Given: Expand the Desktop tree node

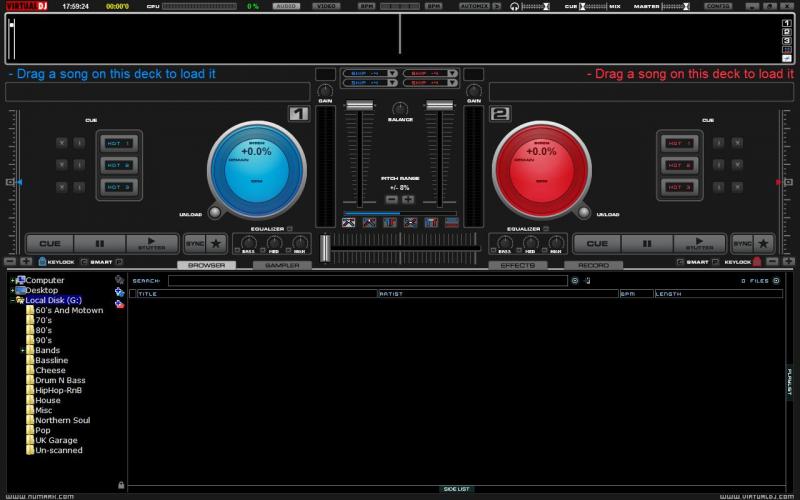Looking at the screenshot, I should pos(13,290).
